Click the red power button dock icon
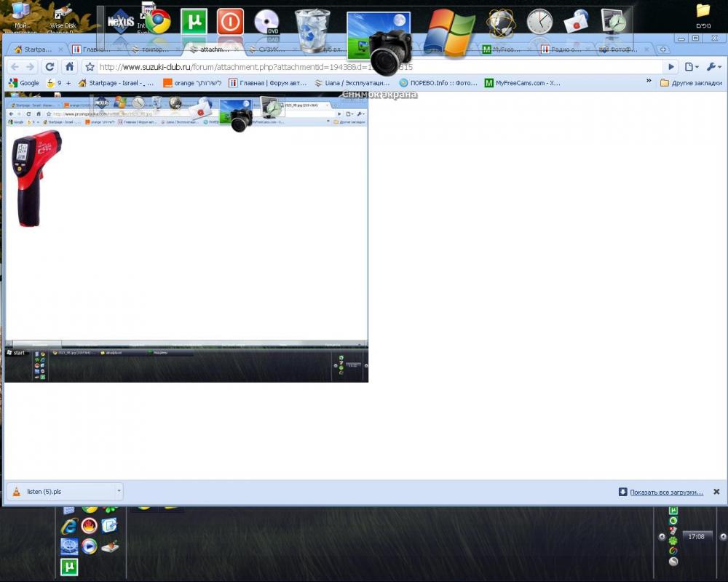Screen dimensions: 728x582 point(230,21)
